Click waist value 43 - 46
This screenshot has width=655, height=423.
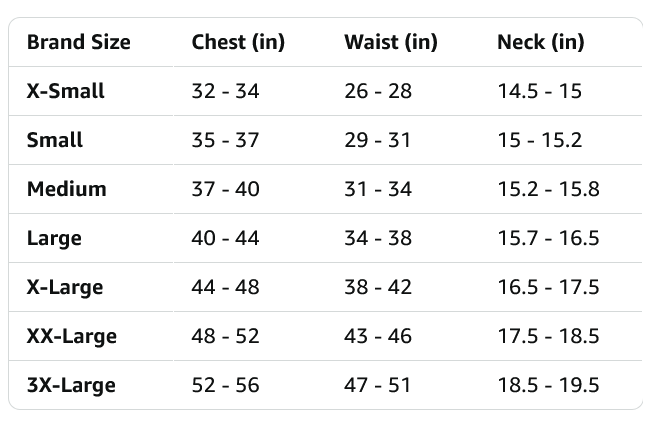coord(378,336)
